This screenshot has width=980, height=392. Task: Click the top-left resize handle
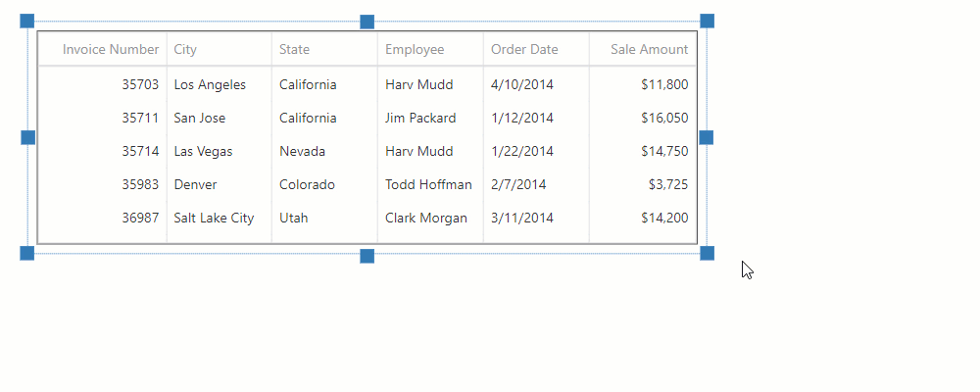[x=27, y=21]
